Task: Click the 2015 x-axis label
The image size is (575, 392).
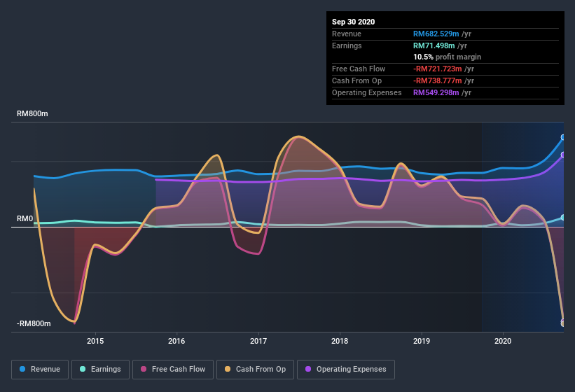Action: (95, 341)
